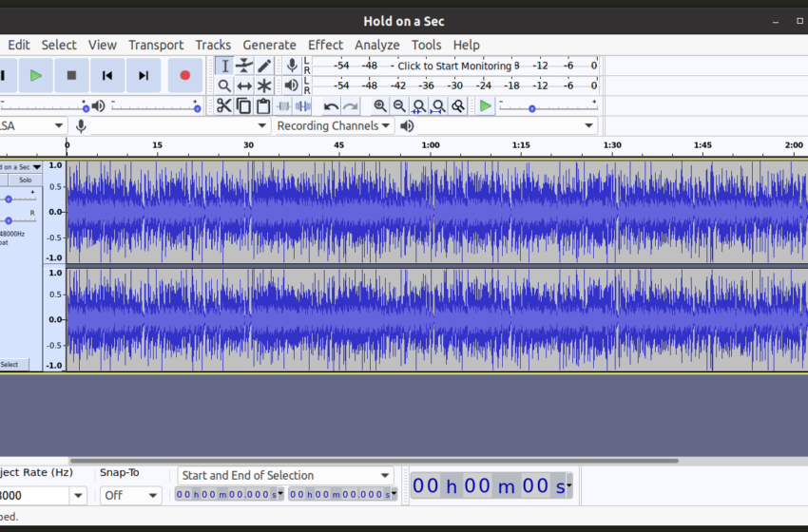This screenshot has width=808, height=532.
Task: Adjust the Play-at-Speed slider handle
Action: point(531,108)
